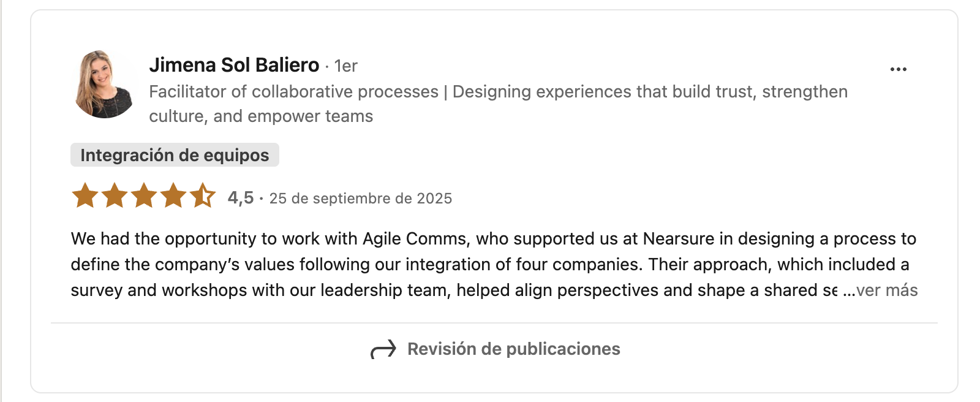Expand the review with "ver más"

(886, 290)
